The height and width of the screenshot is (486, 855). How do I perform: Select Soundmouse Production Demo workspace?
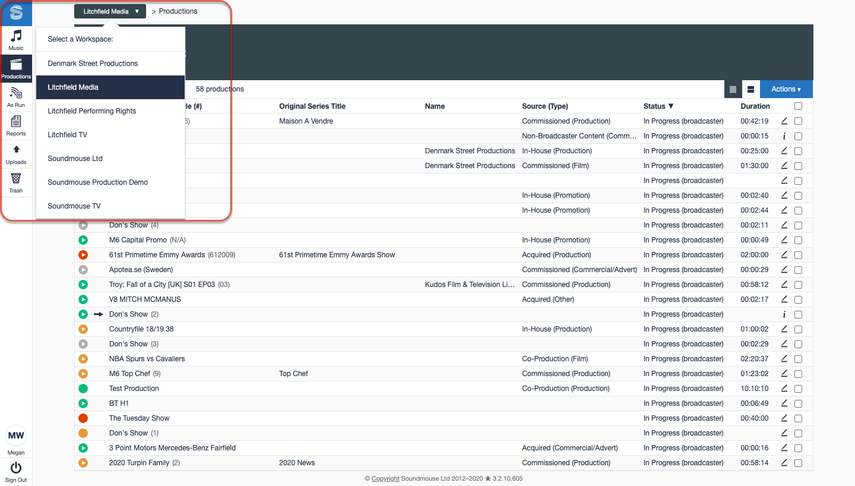click(x=110, y=182)
